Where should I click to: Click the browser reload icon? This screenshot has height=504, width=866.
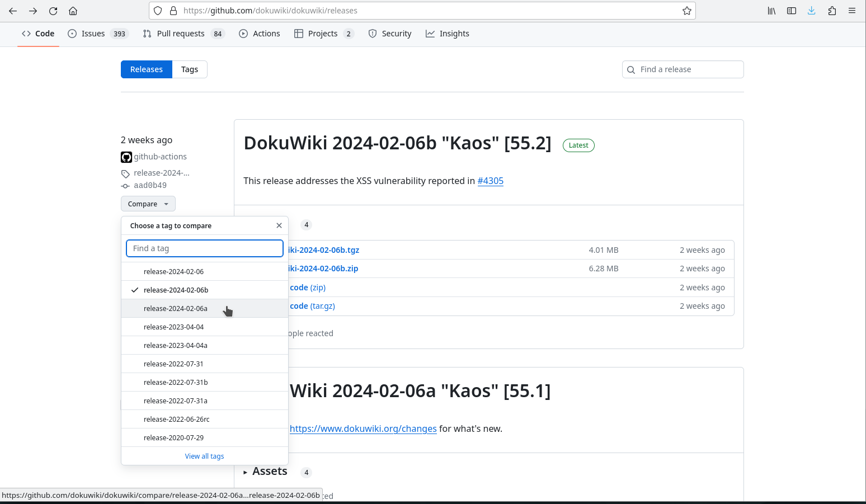tap(53, 11)
